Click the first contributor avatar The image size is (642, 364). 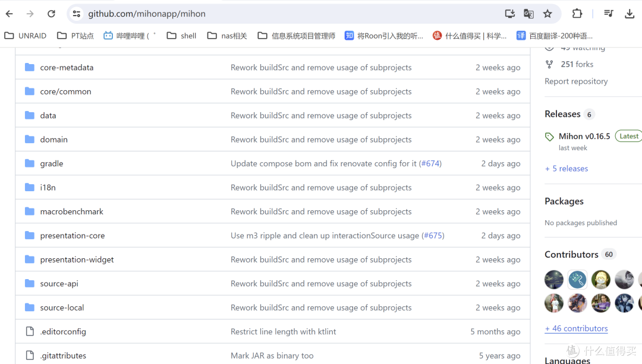tap(554, 279)
